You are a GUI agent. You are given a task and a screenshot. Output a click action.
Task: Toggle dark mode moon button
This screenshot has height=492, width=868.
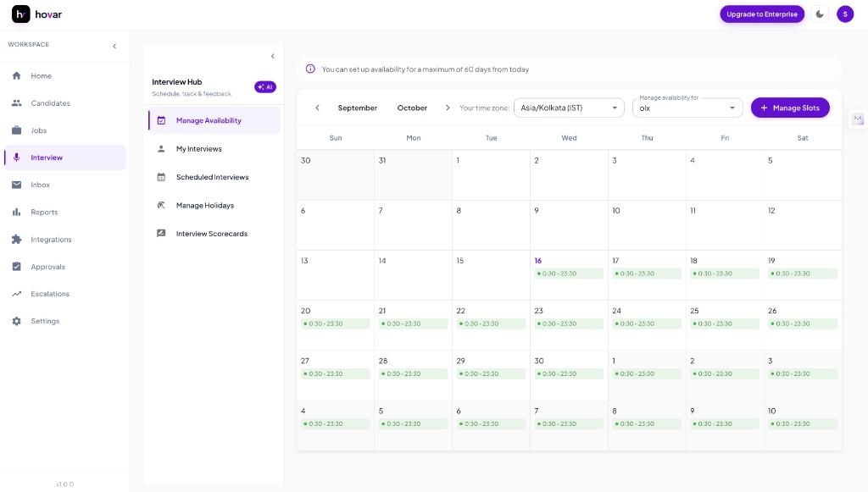(x=820, y=14)
